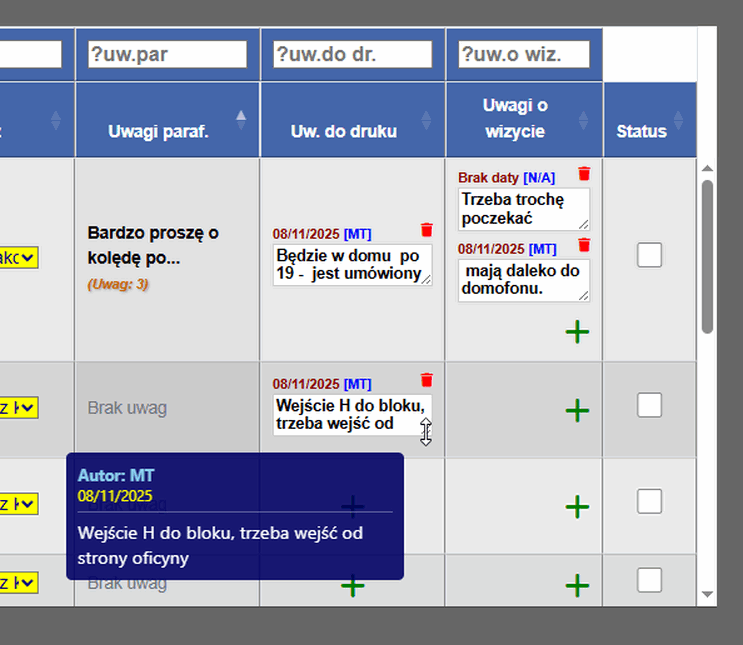The height and width of the screenshot is (645, 743).
Task: Remove the "Trzeba trochę poczekać" visit note
Action: tap(584, 174)
